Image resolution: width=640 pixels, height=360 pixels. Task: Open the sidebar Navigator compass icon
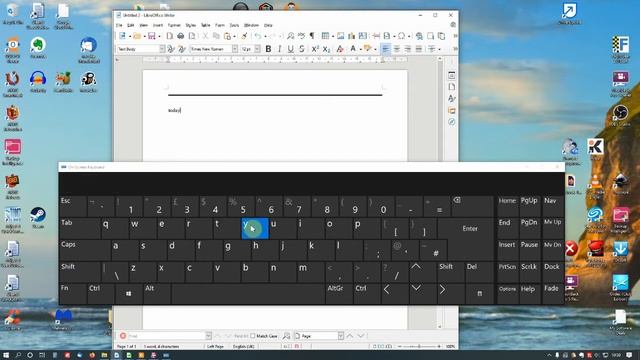pos(451,122)
